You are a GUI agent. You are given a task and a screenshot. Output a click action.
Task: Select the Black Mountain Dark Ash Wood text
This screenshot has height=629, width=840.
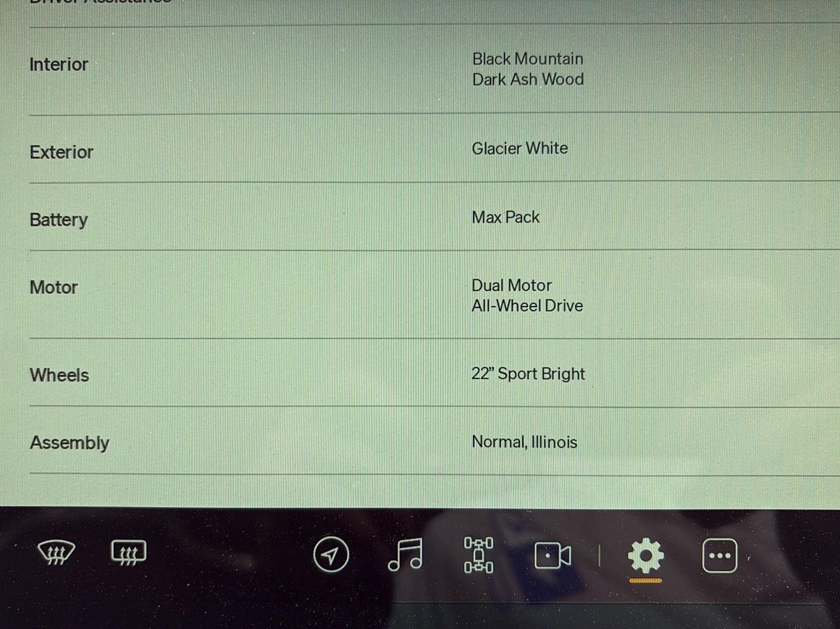tap(528, 69)
